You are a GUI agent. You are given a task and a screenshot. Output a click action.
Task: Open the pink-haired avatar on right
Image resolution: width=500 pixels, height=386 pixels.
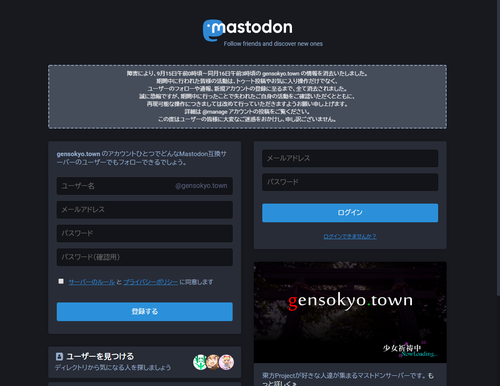click(x=226, y=362)
